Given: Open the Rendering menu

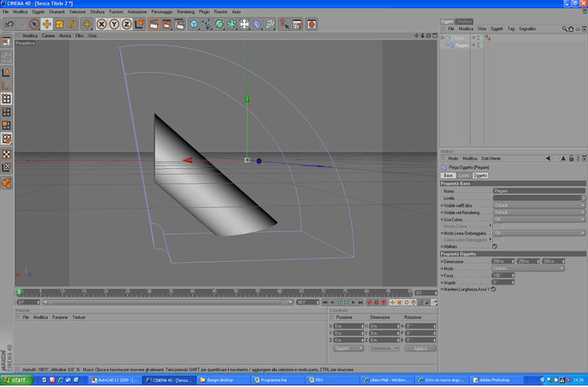Looking at the screenshot, I should (x=186, y=12).
